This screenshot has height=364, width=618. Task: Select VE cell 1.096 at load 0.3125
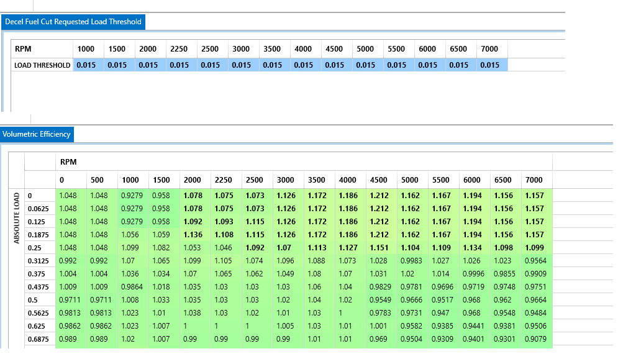coord(288,261)
